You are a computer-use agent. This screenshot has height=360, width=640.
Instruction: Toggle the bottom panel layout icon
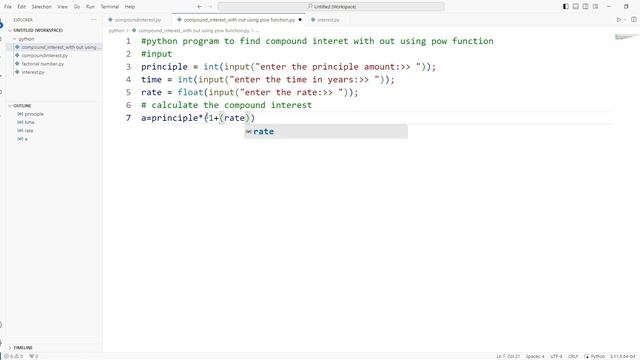576,7
